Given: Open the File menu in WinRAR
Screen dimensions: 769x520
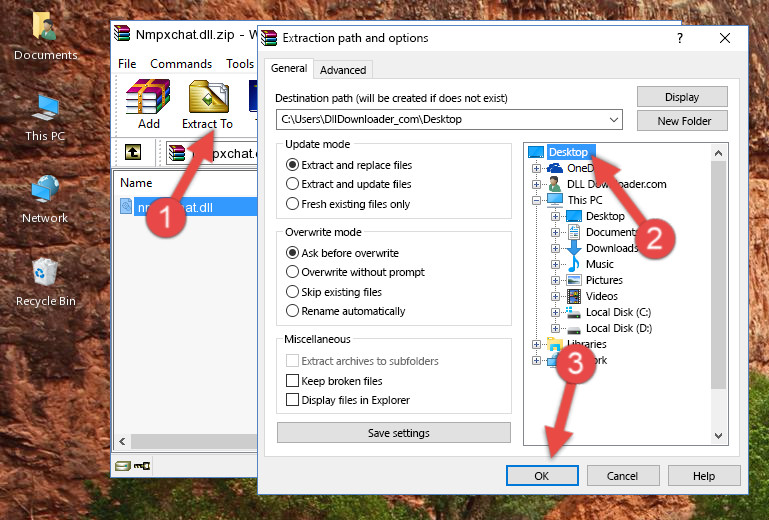Looking at the screenshot, I should [127, 64].
